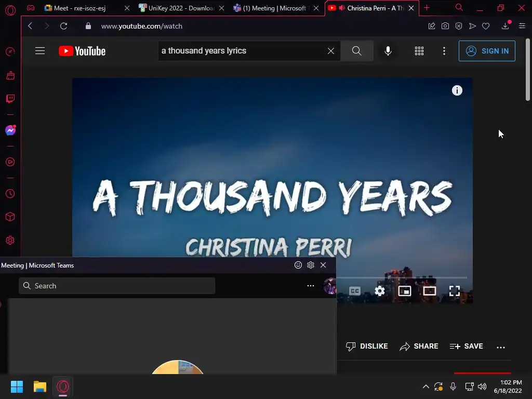Take a snapshot with camera icon
532x399 pixels.
[445, 26]
